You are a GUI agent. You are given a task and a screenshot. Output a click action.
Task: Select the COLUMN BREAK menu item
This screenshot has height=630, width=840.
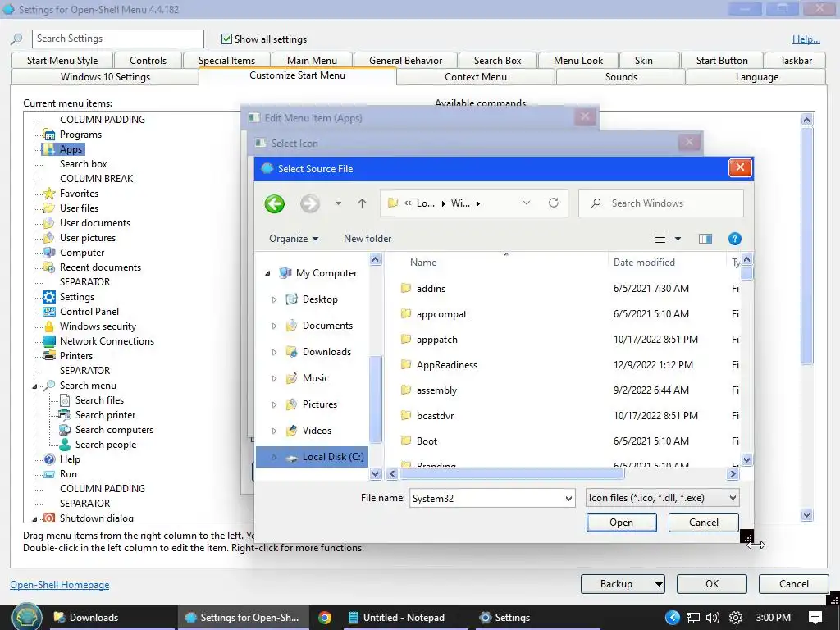tap(97, 179)
